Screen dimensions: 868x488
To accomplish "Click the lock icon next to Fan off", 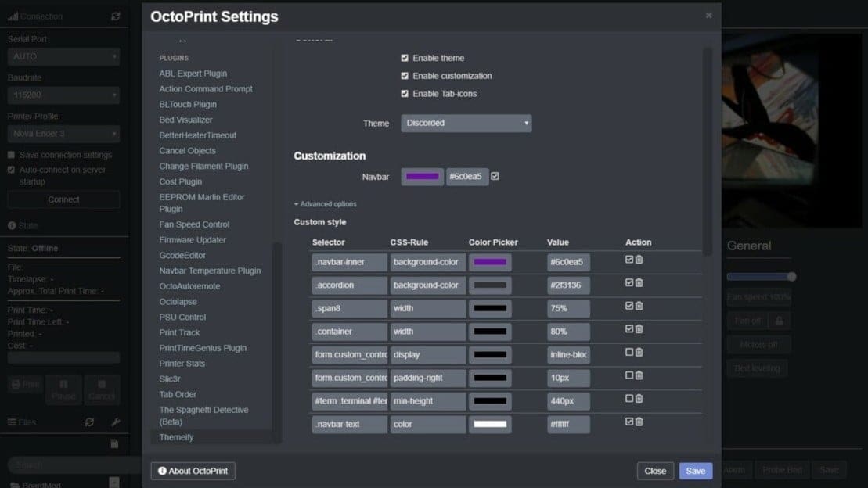I will (780, 321).
